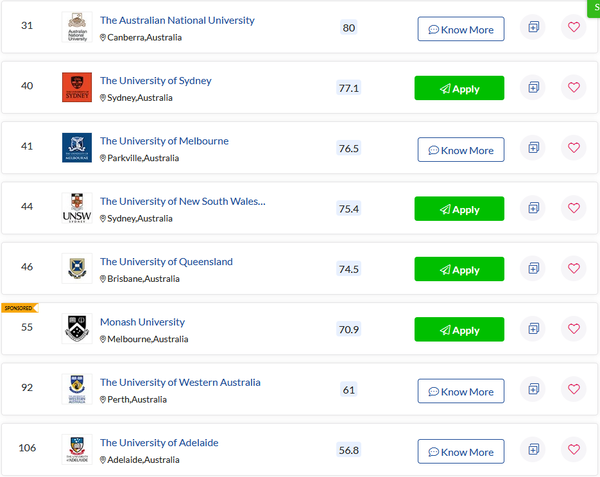Add University of Queensland to comparison
600x477 pixels.
[533, 268]
